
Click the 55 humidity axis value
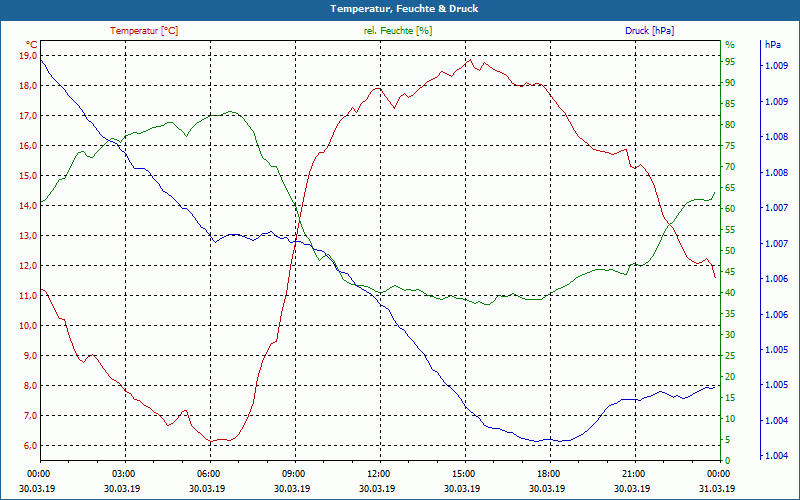click(730, 230)
